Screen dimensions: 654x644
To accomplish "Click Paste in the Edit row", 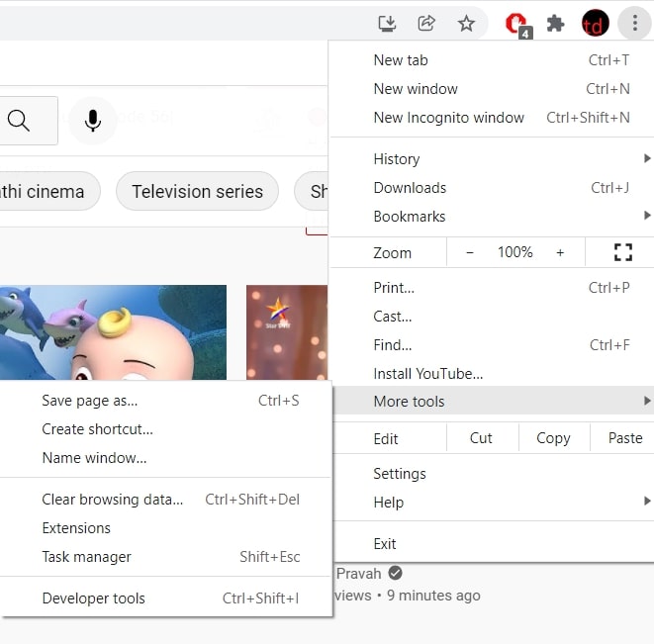I will [x=624, y=438].
